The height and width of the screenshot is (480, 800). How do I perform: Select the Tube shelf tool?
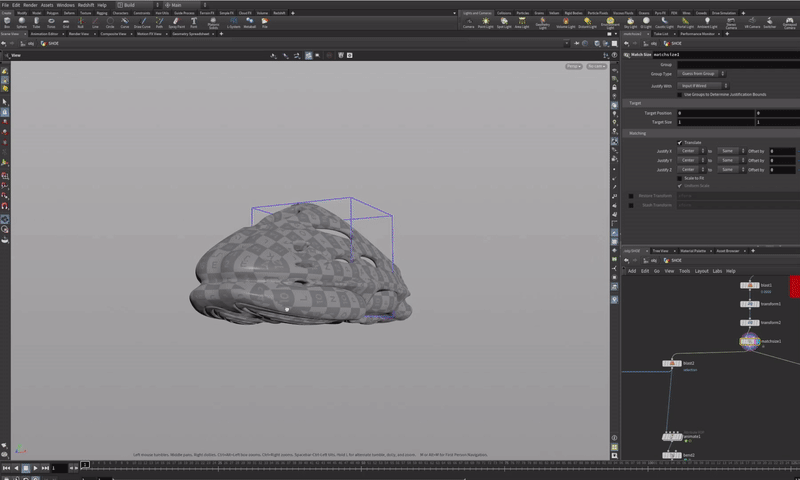(36, 22)
